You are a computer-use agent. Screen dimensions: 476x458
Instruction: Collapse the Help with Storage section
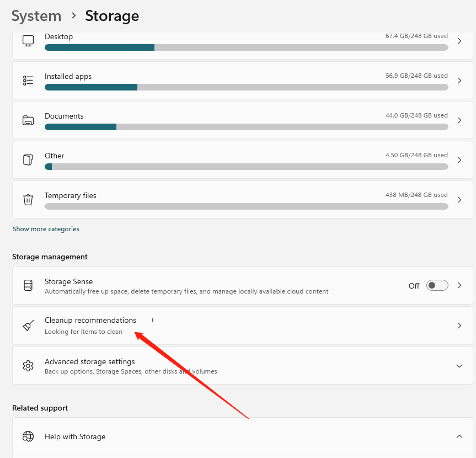459,436
